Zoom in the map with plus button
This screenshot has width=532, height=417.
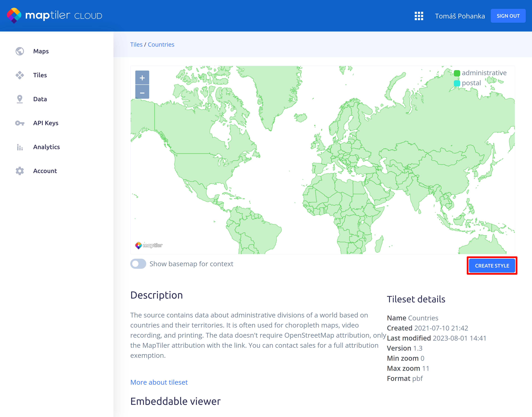click(x=142, y=78)
